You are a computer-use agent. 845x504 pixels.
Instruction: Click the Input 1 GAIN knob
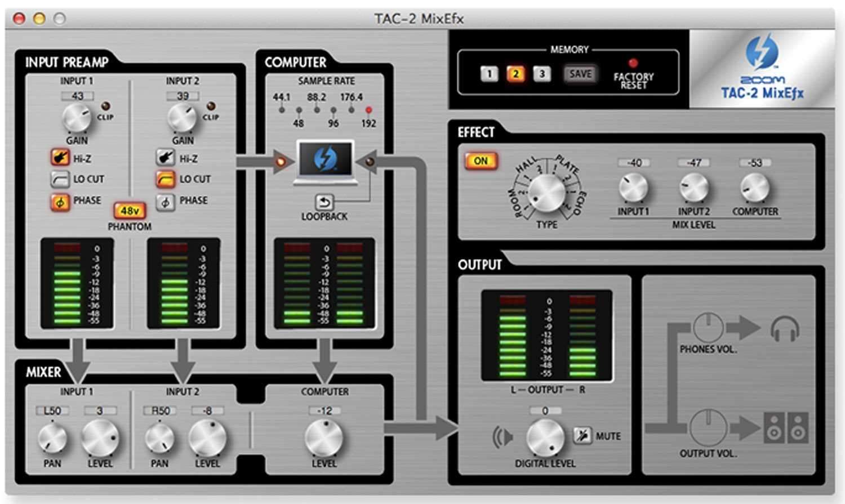point(76,118)
